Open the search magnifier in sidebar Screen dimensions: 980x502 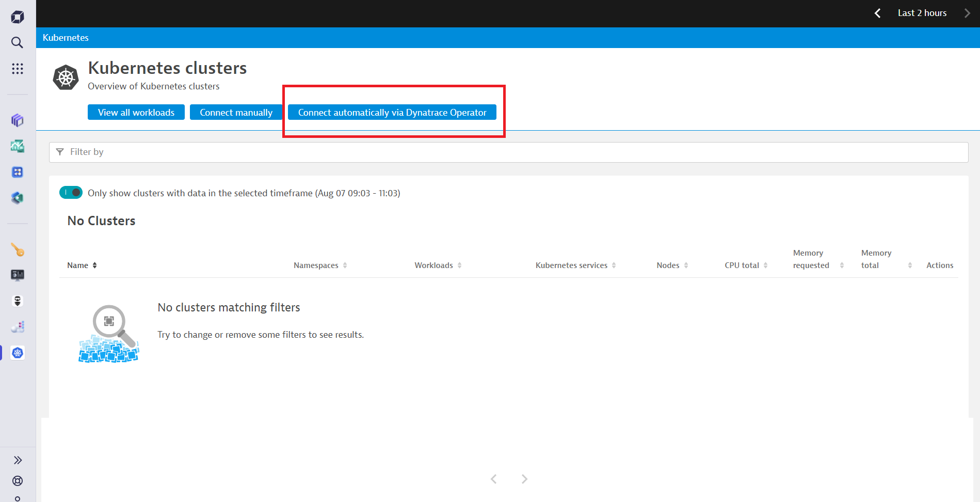[x=18, y=42]
